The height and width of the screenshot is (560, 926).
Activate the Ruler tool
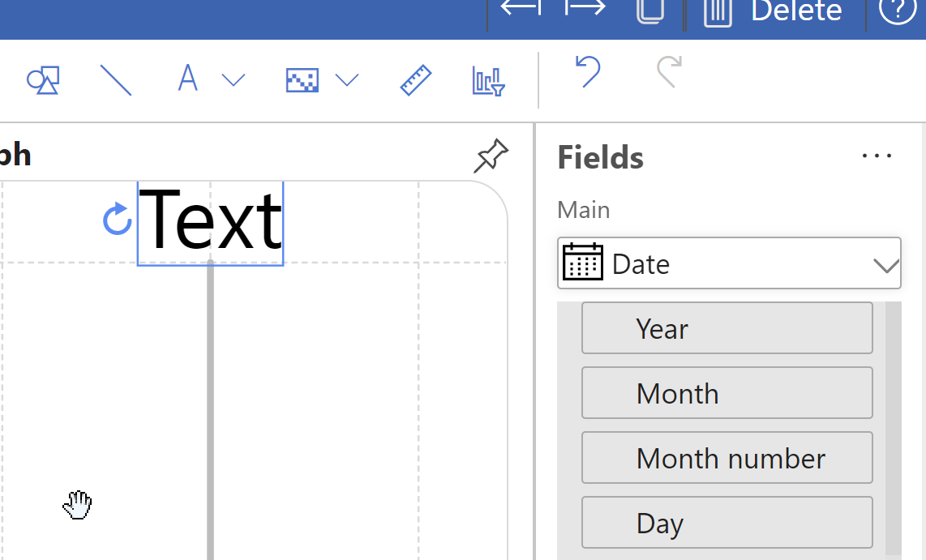415,80
